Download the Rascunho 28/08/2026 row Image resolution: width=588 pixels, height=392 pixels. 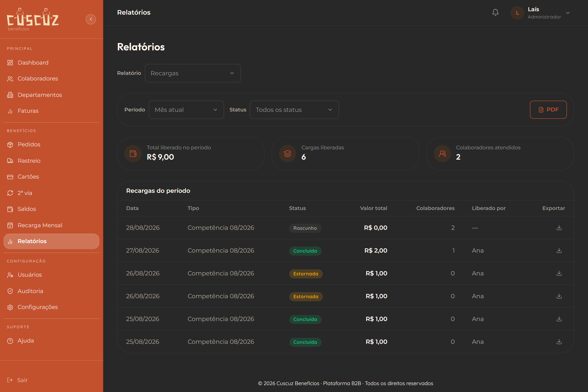pyautogui.click(x=559, y=227)
